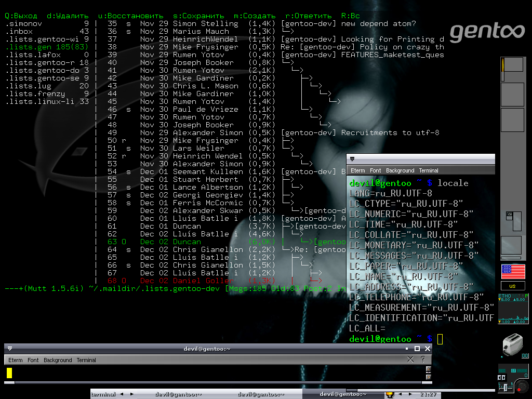Select message 38 from Mike Frysinger

pos(275,47)
